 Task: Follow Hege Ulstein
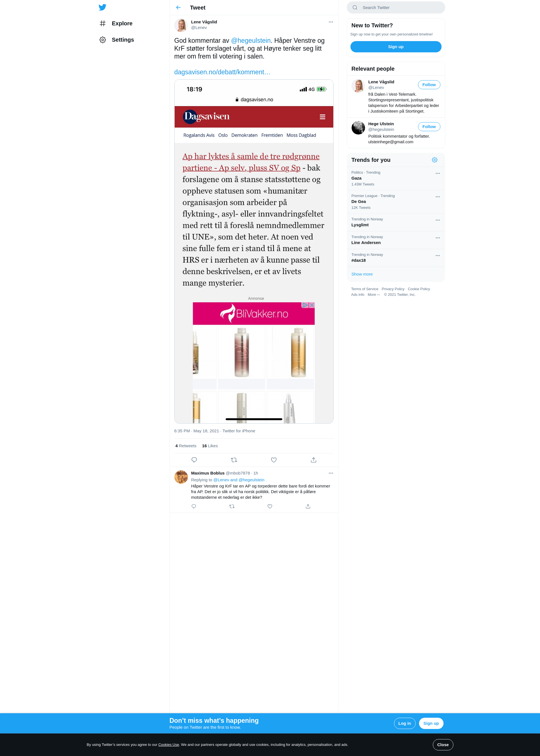(429, 127)
